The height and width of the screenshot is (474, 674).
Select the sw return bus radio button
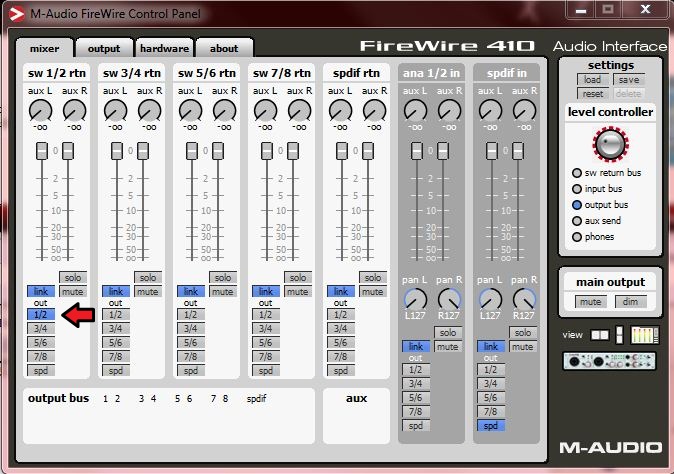click(577, 173)
